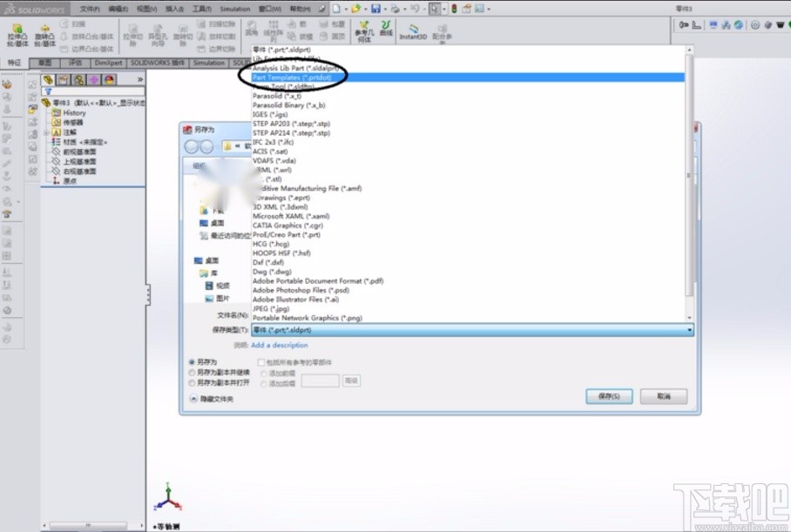The width and height of the screenshot is (791, 532).
Task: Select the 曲线 curves tool
Action: [x=386, y=28]
